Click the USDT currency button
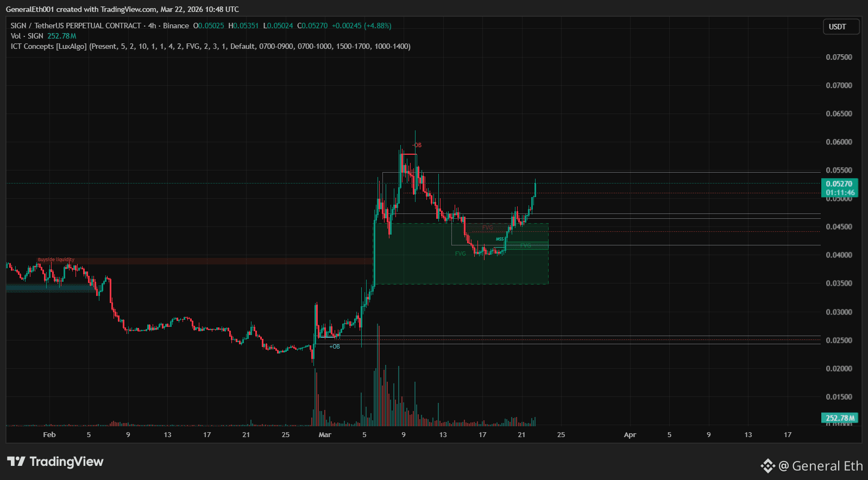 (x=841, y=27)
